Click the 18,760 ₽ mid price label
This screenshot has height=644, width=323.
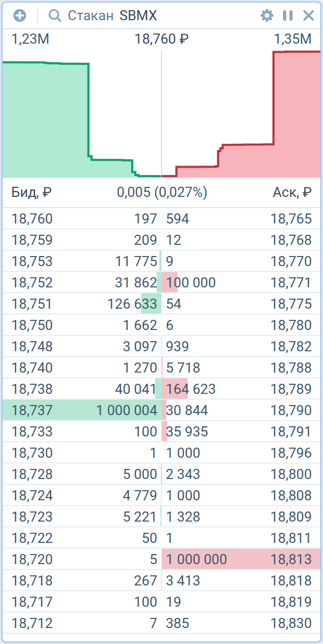(162, 39)
